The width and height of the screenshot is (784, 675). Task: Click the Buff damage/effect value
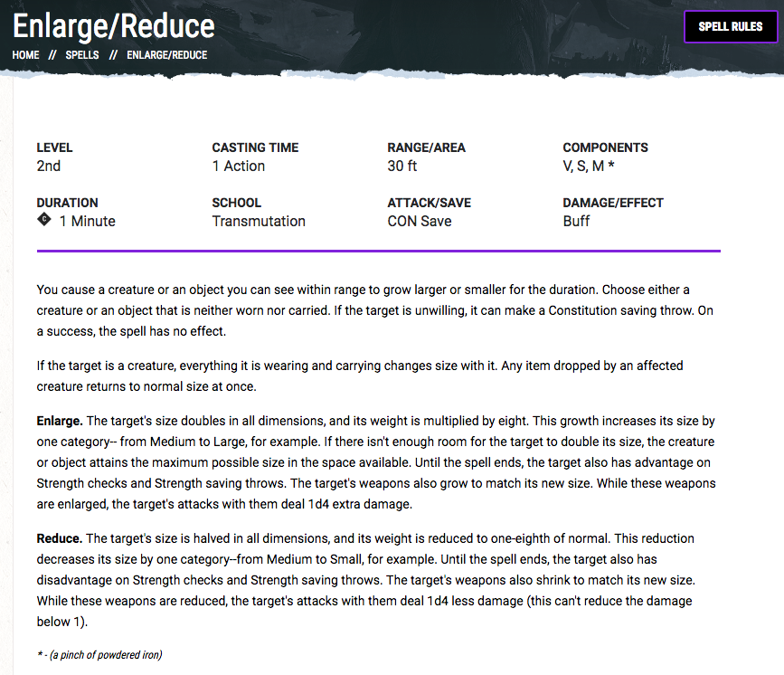[x=576, y=222]
